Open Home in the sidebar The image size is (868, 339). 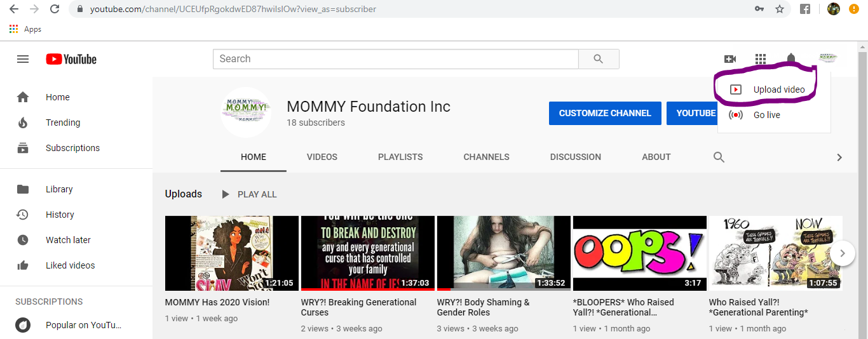76,97
